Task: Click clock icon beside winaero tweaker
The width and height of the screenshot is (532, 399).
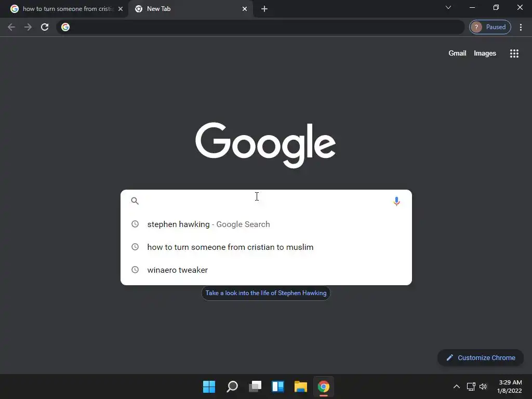Action: coord(135,270)
